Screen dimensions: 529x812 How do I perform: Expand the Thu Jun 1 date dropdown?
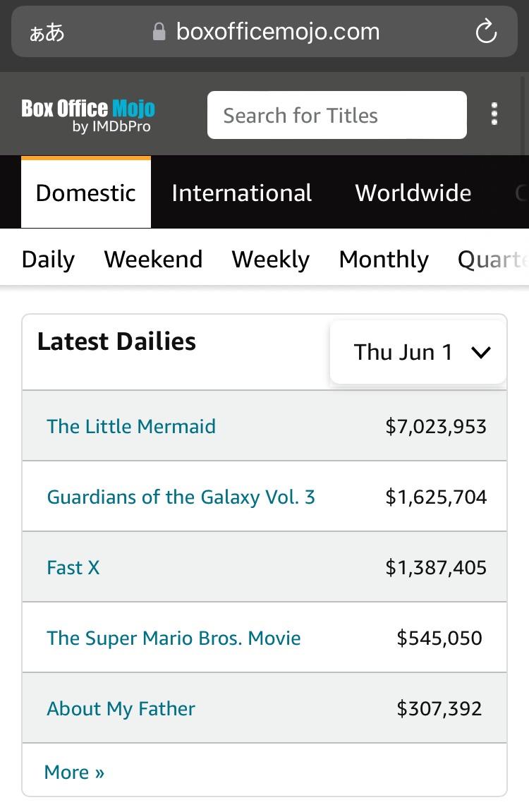coord(418,352)
